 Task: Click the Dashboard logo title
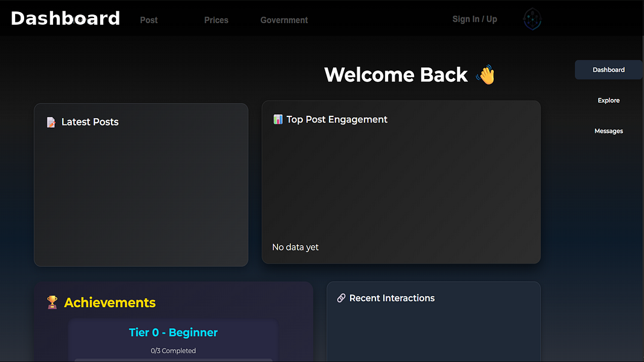pos(65,19)
